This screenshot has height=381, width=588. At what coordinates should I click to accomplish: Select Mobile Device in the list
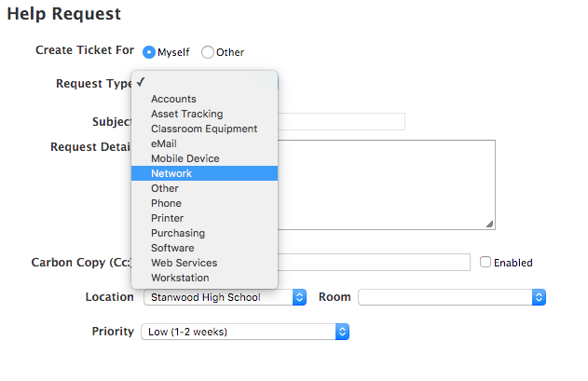click(204, 158)
